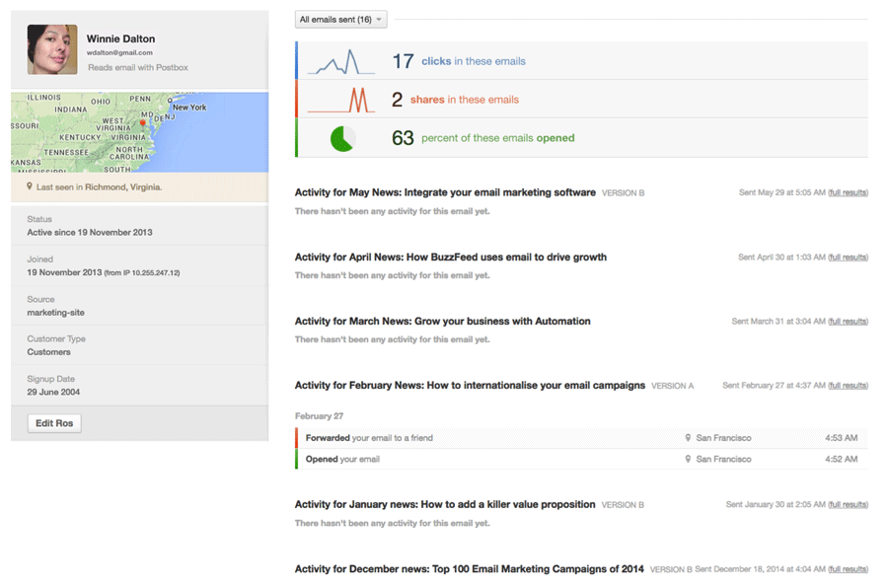Click the clicks sparkline chart icon
This screenshot has width=888, height=588.
coord(340,62)
